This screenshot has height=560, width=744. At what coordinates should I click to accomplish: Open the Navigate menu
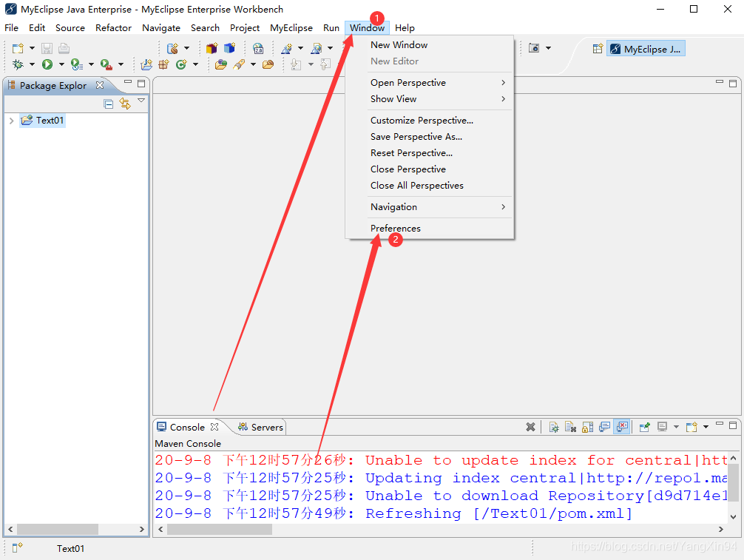pyautogui.click(x=161, y=27)
